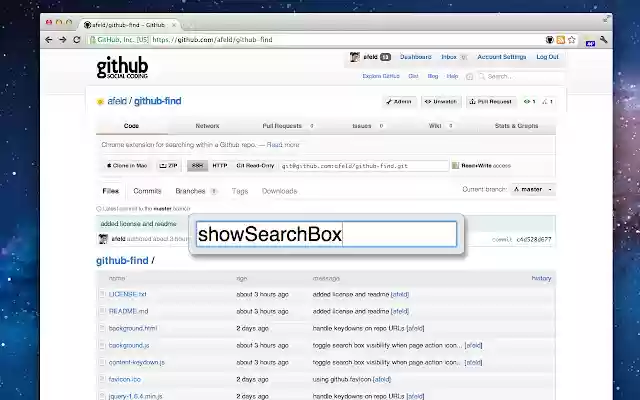The height and width of the screenshot is (400, 640).
Task: Click the git clone URL field
Action: point(364,166)
